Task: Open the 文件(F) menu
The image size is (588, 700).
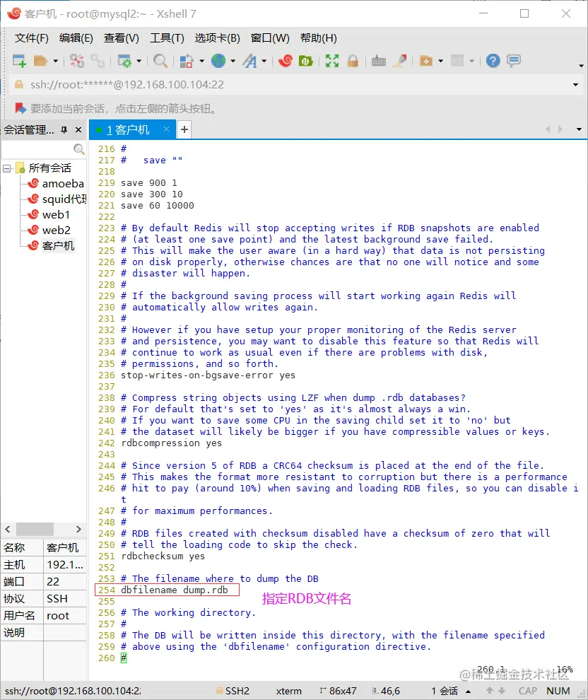Action: 31,38
